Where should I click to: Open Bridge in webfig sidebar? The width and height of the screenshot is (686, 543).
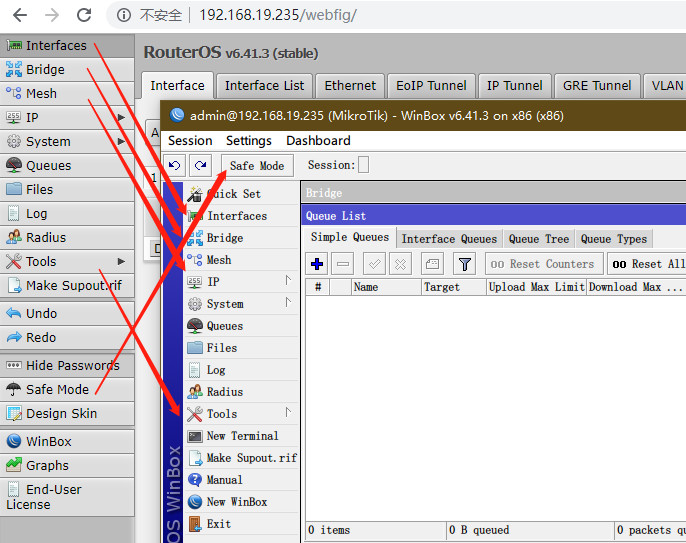(67, 70)
